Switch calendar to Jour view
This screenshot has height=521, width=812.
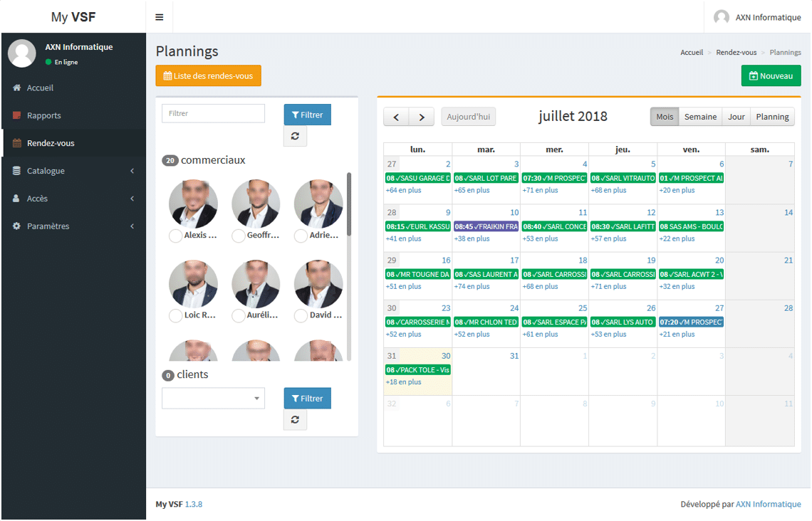coord(736,117)
